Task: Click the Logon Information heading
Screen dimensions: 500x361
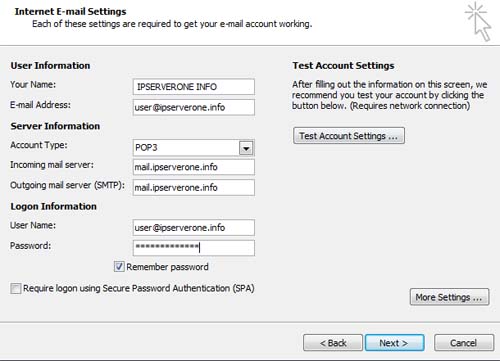Action: (x=53, y=206)
